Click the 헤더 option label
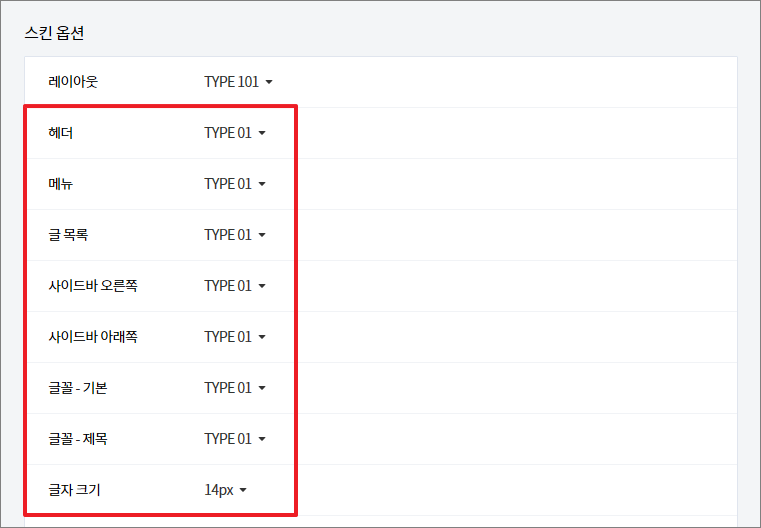 (x=61, y=133)
